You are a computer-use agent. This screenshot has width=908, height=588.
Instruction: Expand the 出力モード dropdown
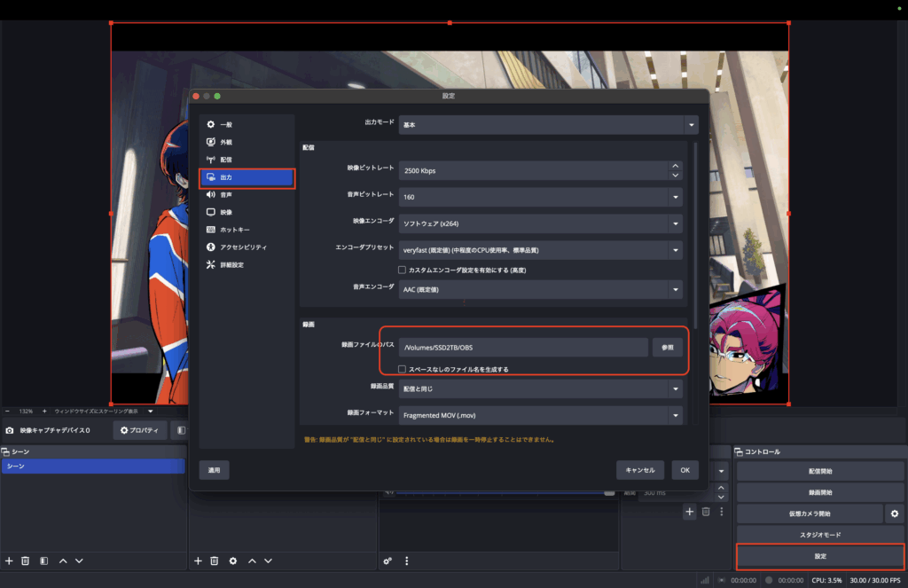click(x=548, y=125)
